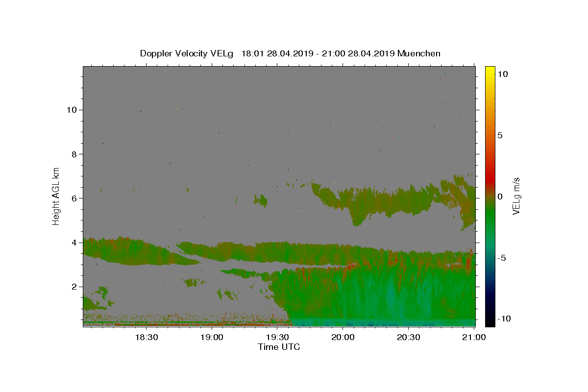The height and width of the screenshot is (392, 588).
Task: Click the 19:30 time tick label
Action: pyautogui.click(x=277, y=337)
